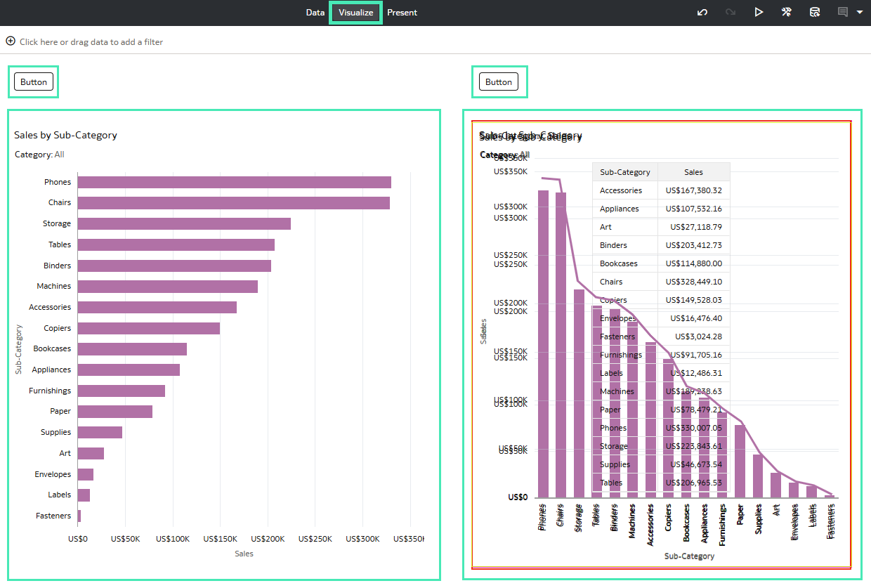Open workbook notes using the comment icon
The width and height of the screenshot is (871, 588).
point(842,12)
